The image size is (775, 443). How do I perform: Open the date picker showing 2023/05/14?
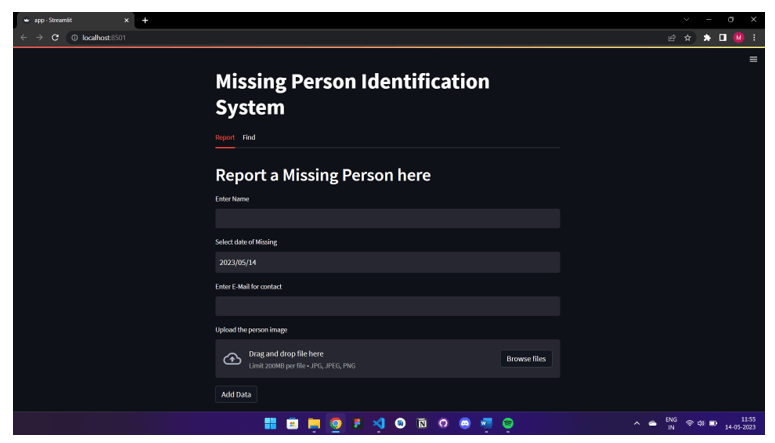(387, 262)
